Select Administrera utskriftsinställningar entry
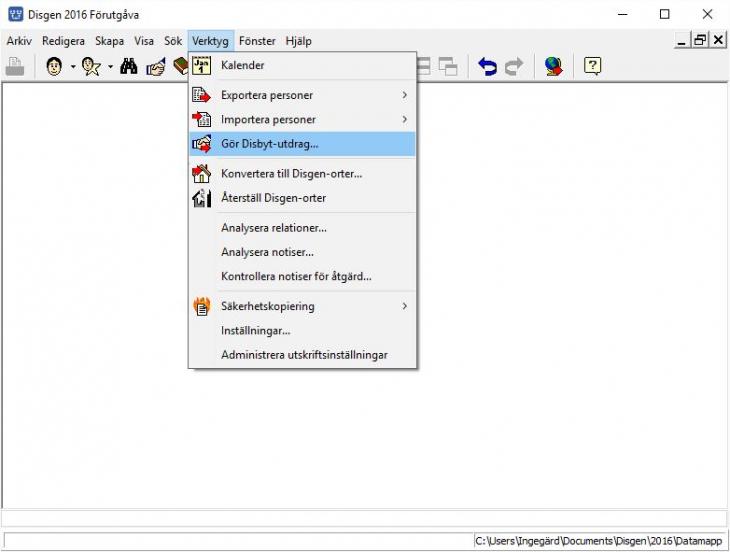The width and height of the screenshot is (730, 552). tap(302, 355)
